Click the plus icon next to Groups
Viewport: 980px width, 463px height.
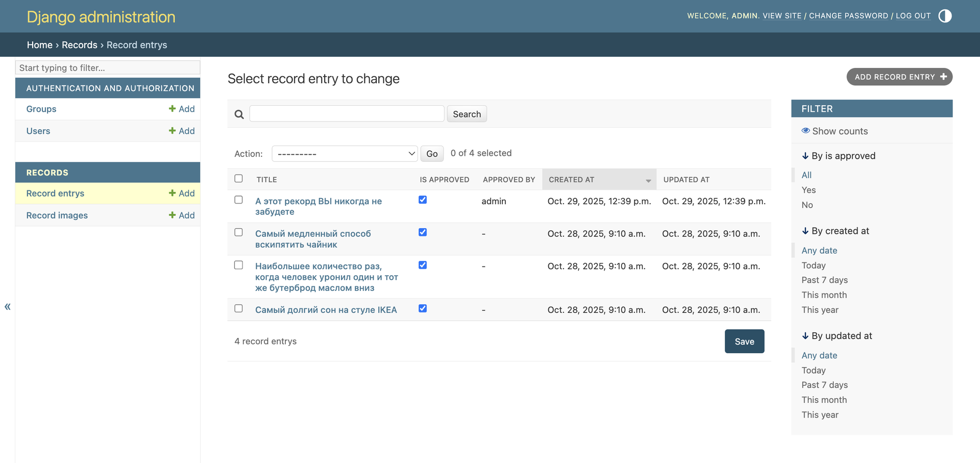[172, 109]
